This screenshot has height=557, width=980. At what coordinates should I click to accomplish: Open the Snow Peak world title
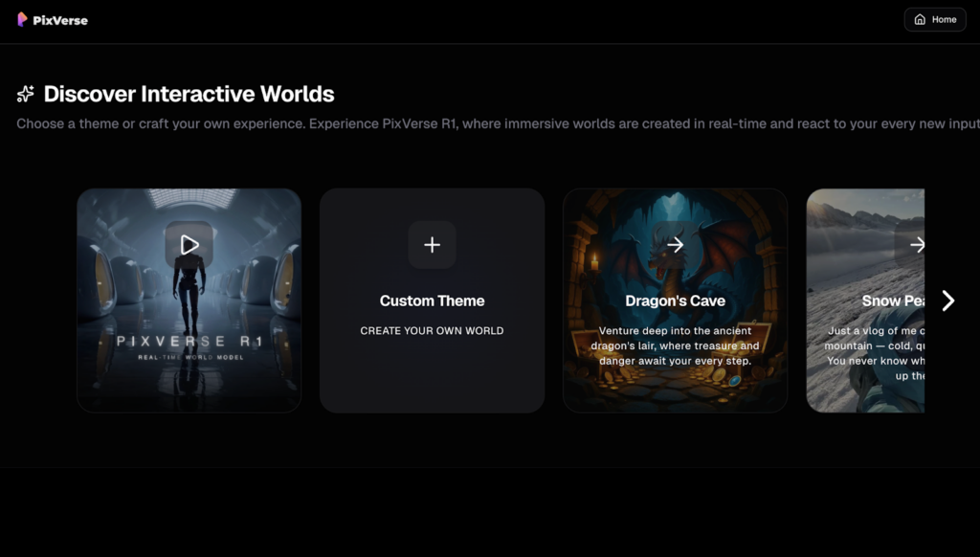pos(892,301)
